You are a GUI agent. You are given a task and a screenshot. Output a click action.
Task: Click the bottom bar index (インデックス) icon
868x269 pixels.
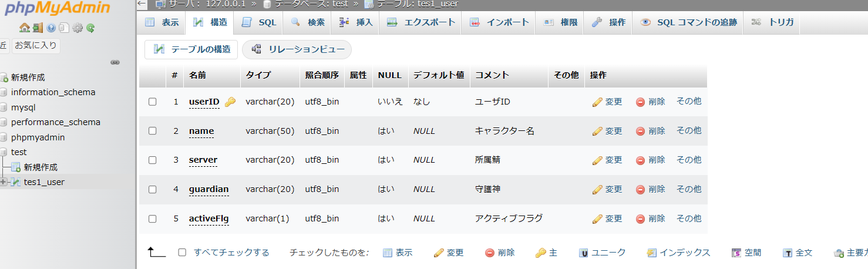651,253
